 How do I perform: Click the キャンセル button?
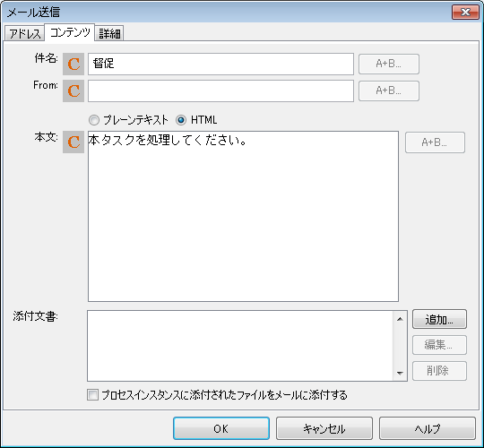pos(324,428)
